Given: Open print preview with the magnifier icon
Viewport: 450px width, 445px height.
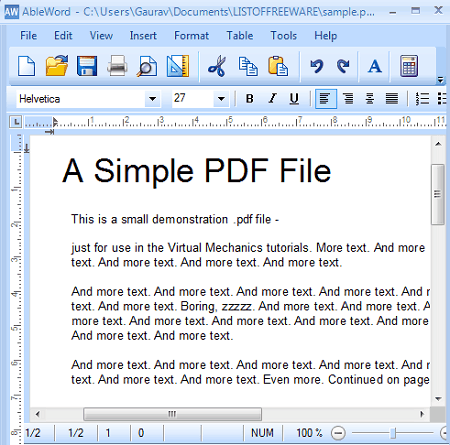Looking at the screenshot, I should tap(147, 66).
